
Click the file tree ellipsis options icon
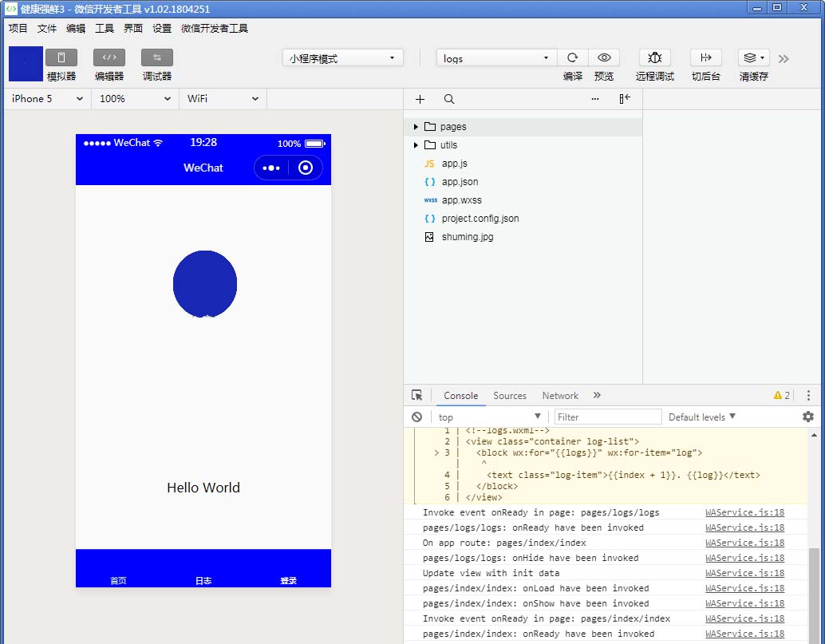[x=595, y=98]
